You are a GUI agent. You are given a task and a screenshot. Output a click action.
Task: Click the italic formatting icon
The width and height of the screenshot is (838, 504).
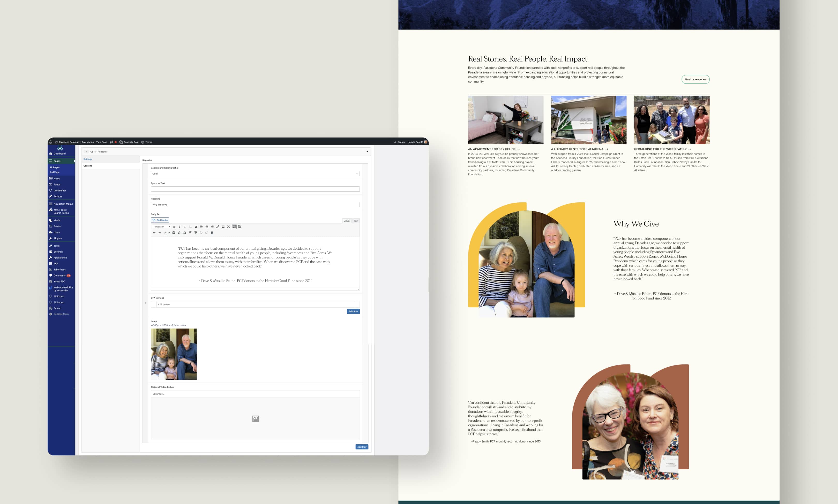(x=179, y=227)
